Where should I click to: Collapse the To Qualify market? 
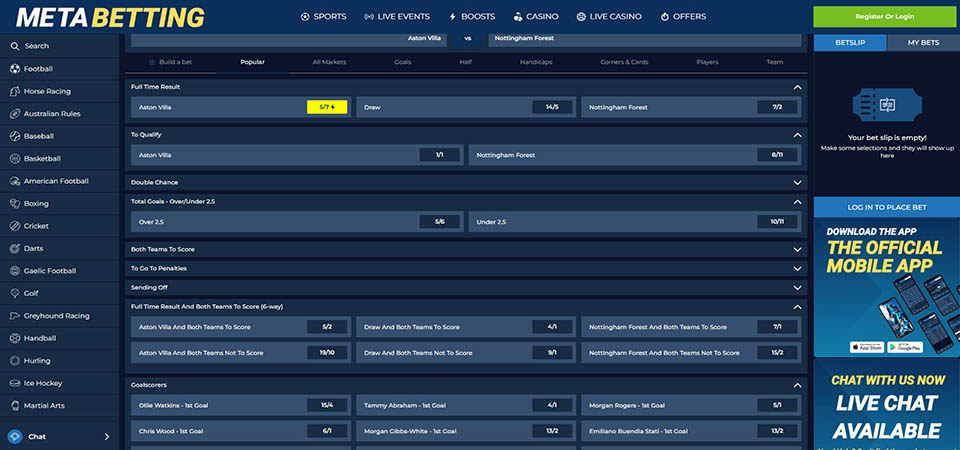click(797, 135)
